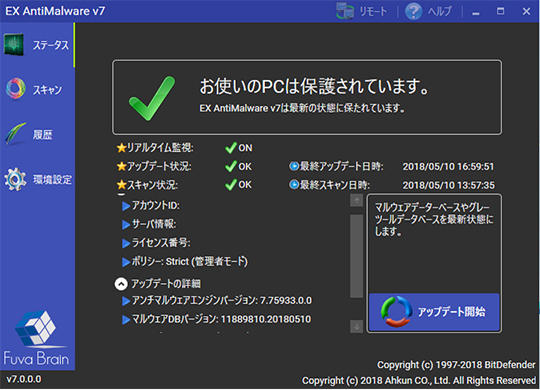Click the スキャン状況 label
This screenshot has height=390, width=540.
click(153, 185)
